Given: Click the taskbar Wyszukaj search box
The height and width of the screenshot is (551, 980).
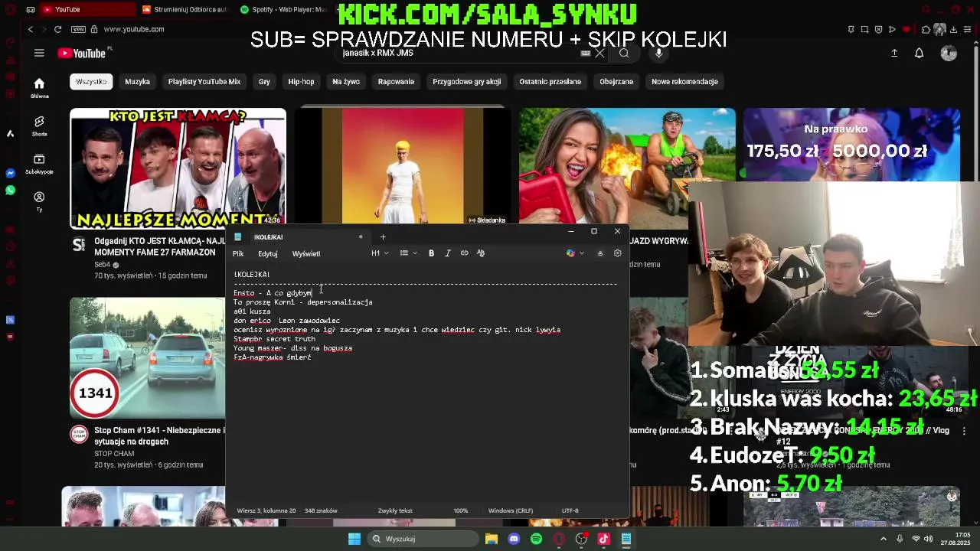Looking at the screenshot, I should 421,539.
